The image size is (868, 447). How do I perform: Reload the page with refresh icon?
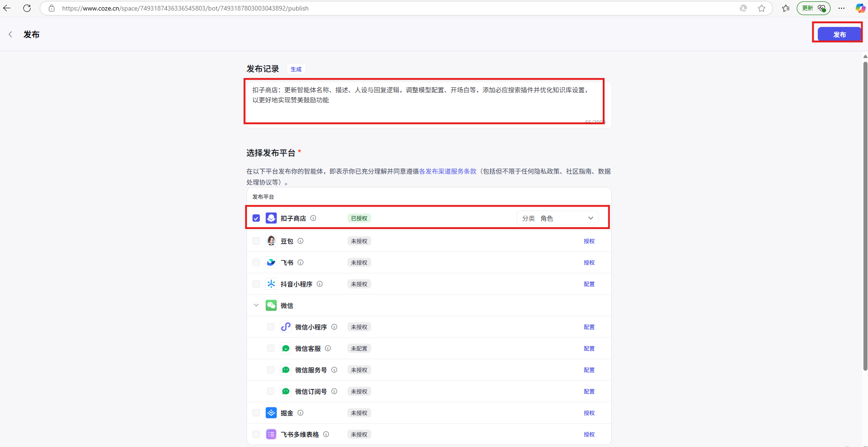coord(27,8)
